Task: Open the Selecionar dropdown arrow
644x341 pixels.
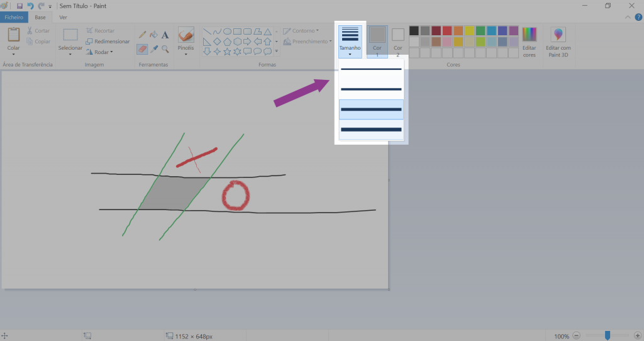Action: point(70,54)
